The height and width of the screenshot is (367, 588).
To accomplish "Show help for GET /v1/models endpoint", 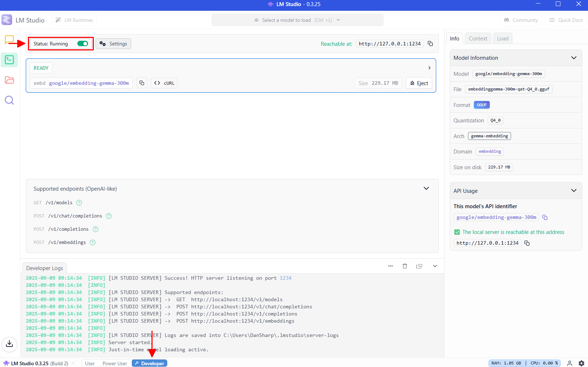I will click(79, 203).
